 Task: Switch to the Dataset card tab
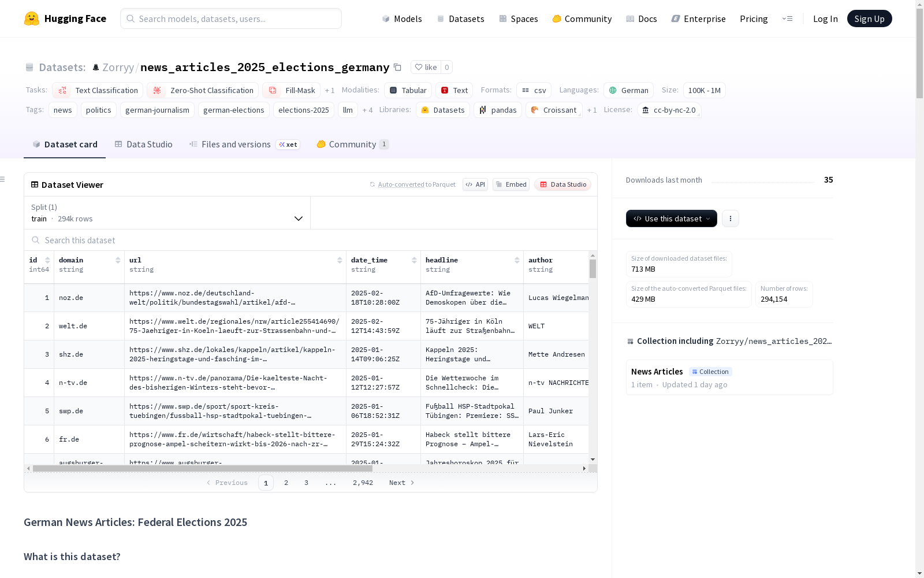point(65,144)
